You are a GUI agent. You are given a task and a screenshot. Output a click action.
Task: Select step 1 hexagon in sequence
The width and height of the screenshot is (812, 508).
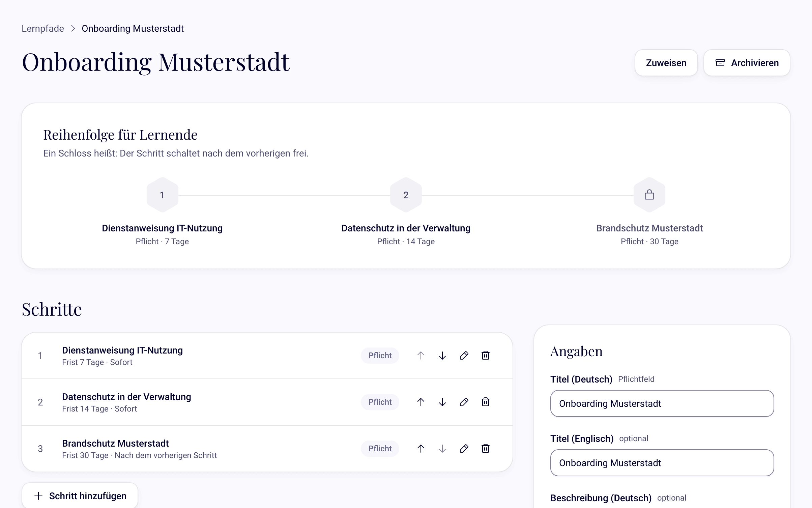pos(162,195)
